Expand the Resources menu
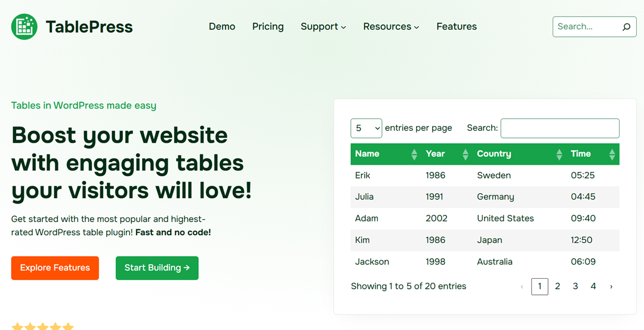 391,27
